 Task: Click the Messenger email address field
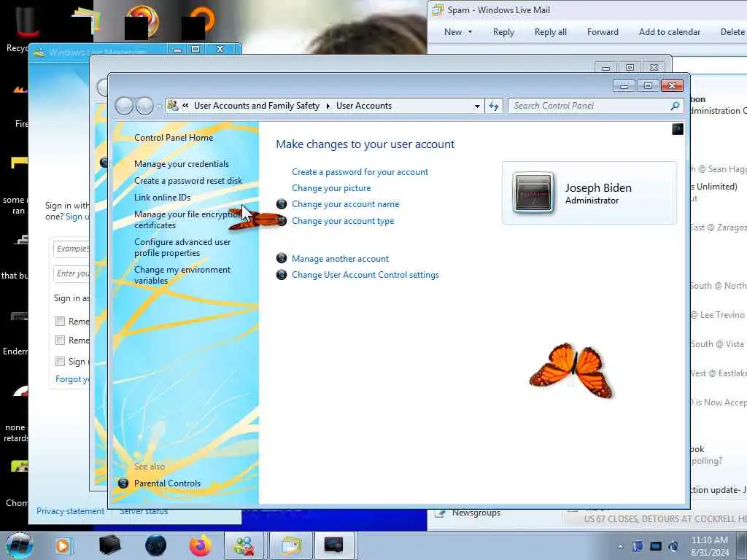point(71,249)
